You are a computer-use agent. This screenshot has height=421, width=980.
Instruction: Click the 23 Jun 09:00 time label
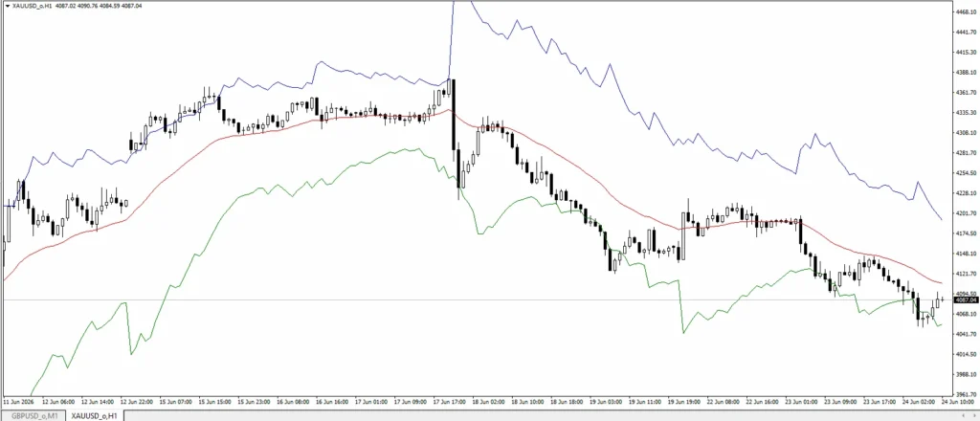pyautogui.click(x=841, y=402)
